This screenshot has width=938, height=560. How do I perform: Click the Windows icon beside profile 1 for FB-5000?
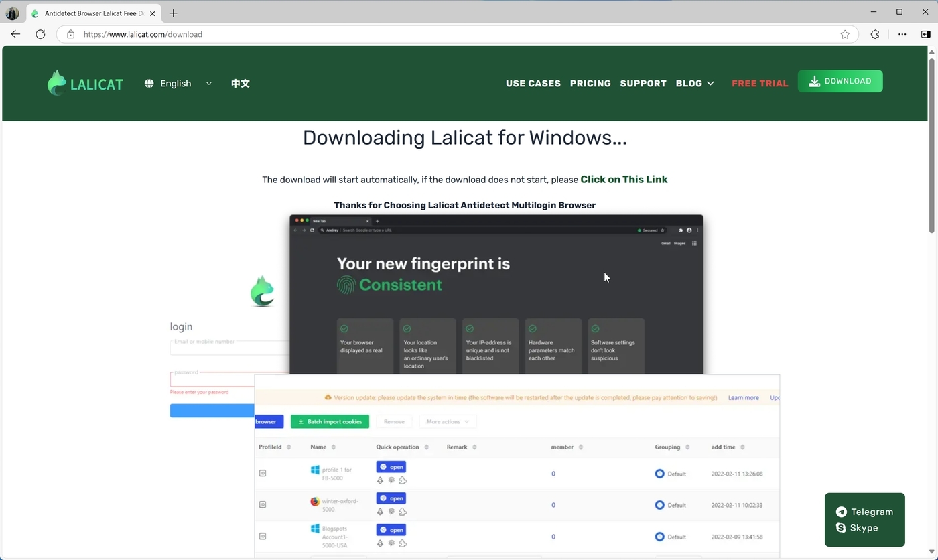(315, 470)
